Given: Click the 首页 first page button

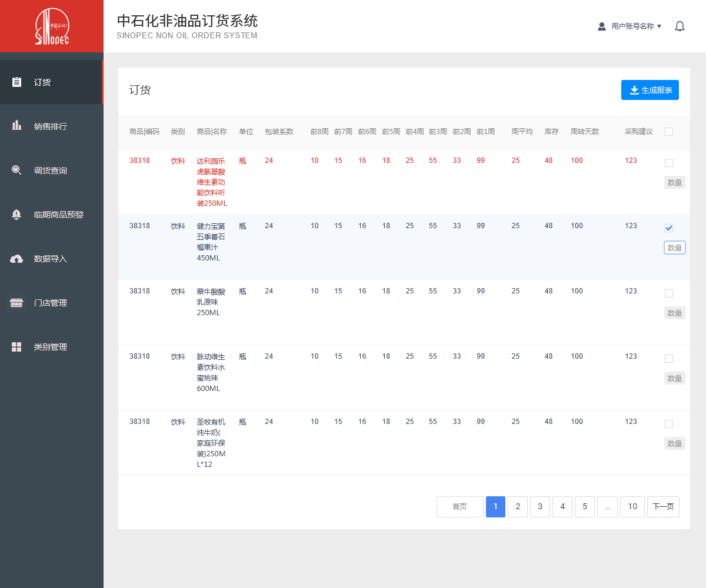Looking at the screenshot, I should [459, 507].
